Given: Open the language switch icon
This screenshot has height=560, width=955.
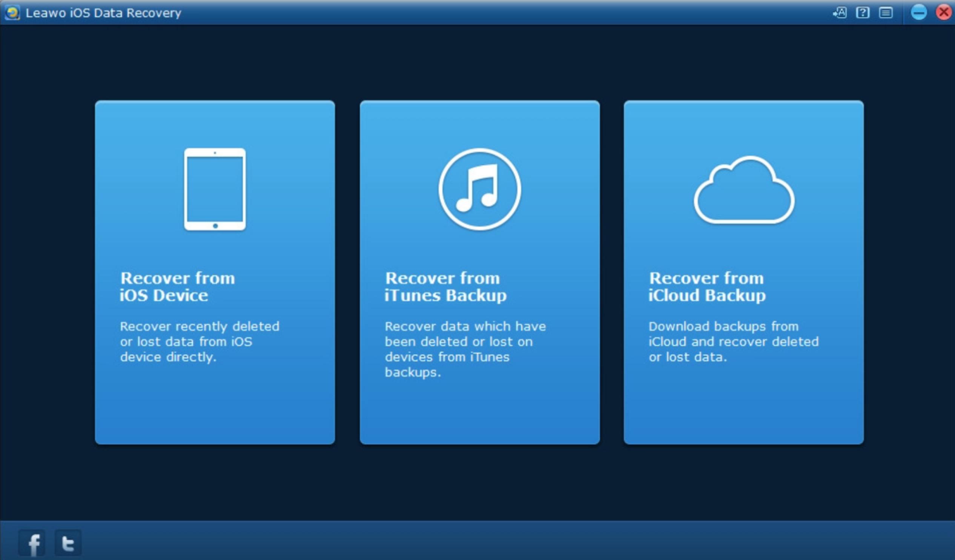Looking at the screenshot, I should point(840,13).
